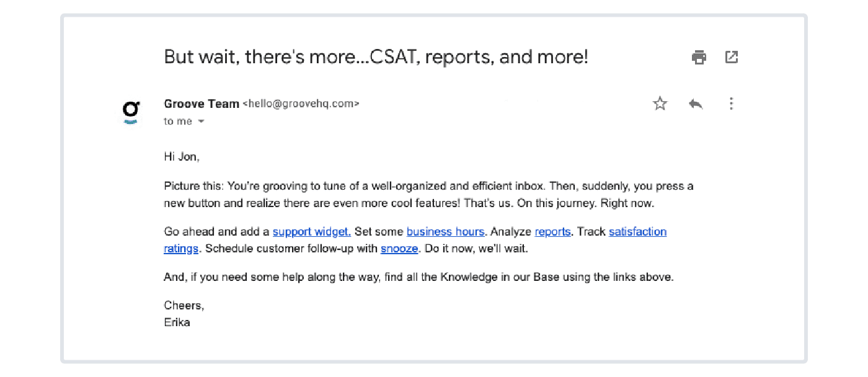Image resolution: width=868 pixels, height=377 pixels.
Task: Open the email in a new window
Action: click(732, 57)
